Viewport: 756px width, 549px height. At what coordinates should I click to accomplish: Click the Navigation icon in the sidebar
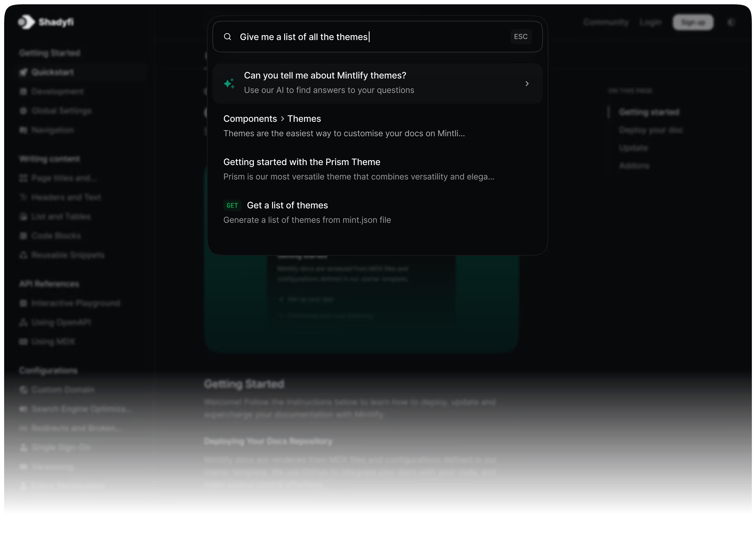pyautogui.click(x=23, y=130)
